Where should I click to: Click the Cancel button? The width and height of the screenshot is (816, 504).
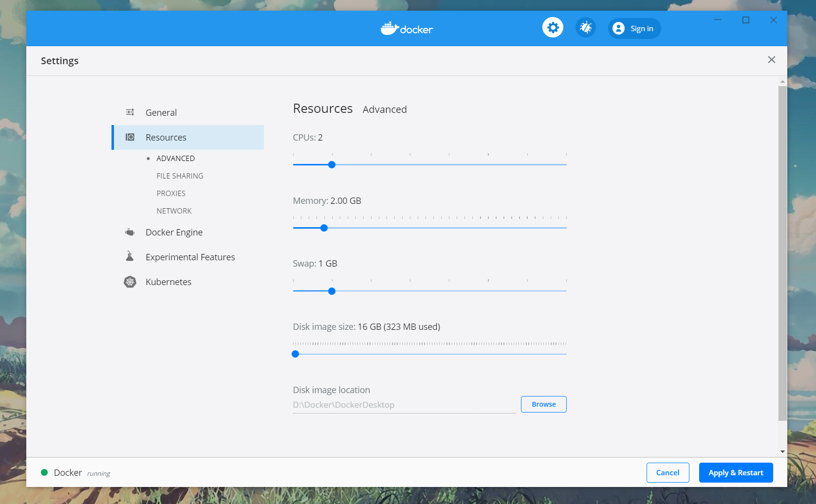point(668,473)
